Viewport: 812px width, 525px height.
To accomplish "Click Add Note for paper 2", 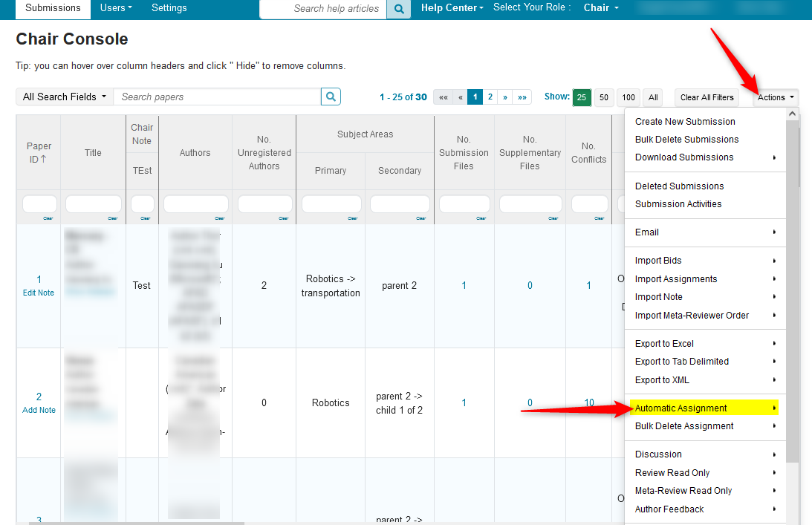I will [x=39, y=410].
